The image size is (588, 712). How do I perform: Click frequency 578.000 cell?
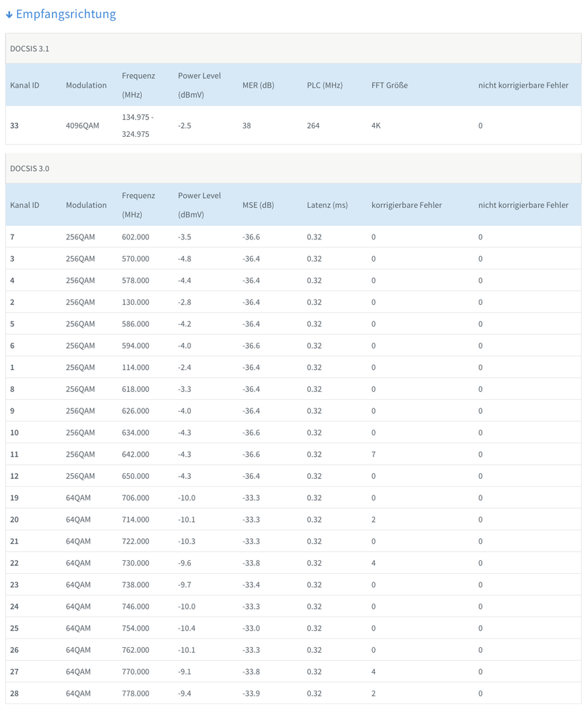tap(135, 281)
